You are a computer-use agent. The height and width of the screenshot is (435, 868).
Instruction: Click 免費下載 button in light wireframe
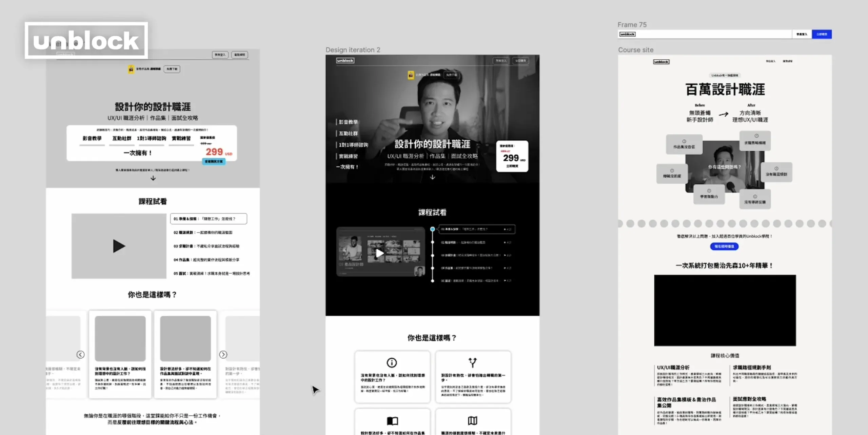tap(172, 69)
